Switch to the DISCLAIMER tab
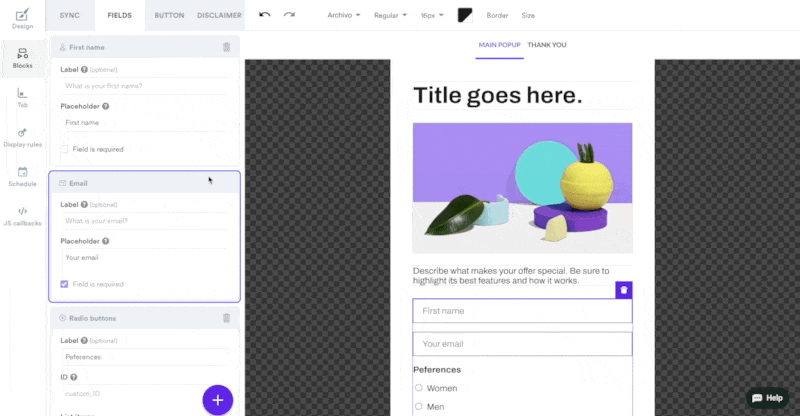Image resolution: width=800 pixels, height=416 pixels. tap(219, 15)
